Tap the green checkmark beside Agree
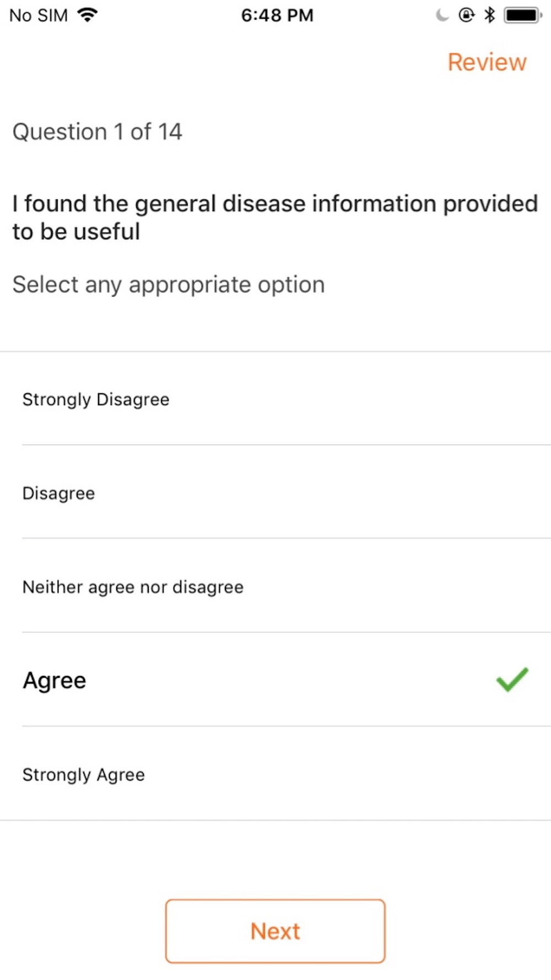 tap(512, 679)
